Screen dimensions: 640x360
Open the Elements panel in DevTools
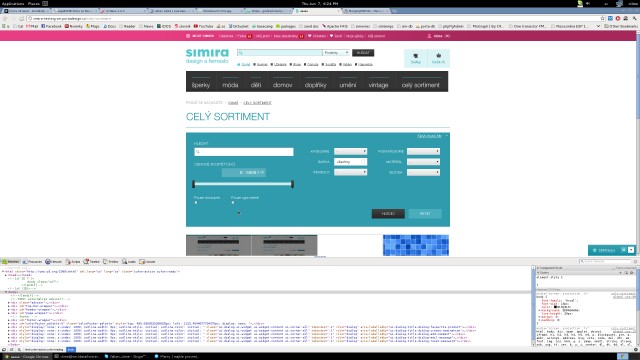point(11,262)
